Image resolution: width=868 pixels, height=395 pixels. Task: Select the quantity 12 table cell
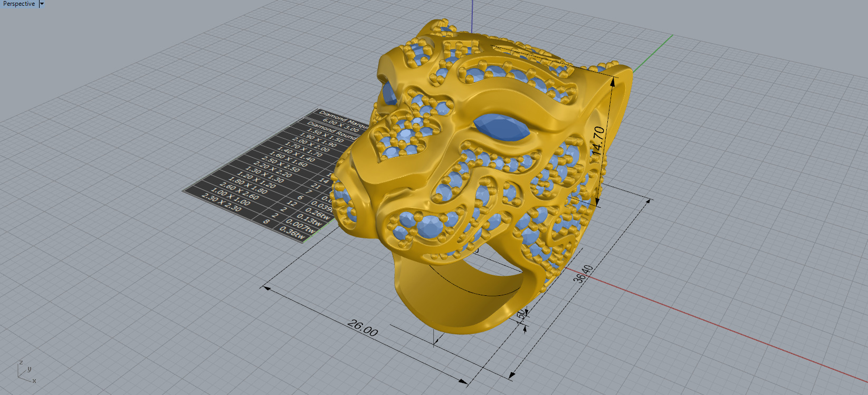(292, 204)
